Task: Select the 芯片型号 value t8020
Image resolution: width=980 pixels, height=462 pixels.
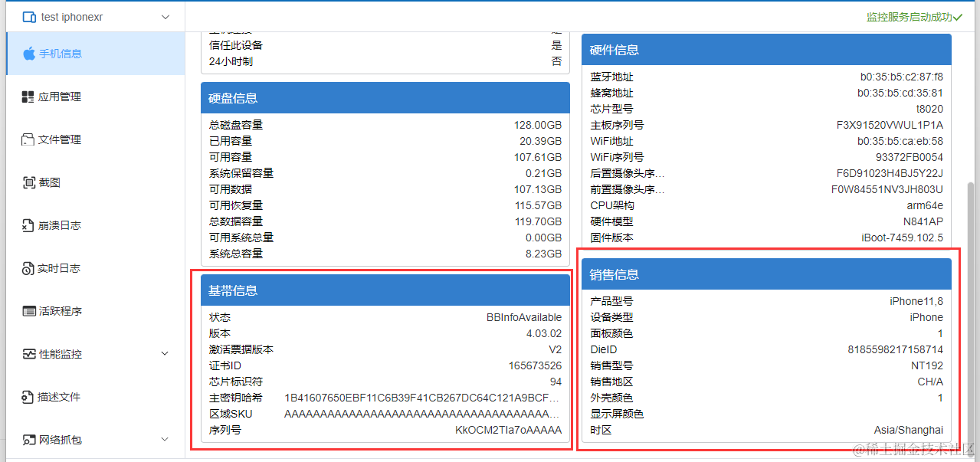Action: (929, 109)
